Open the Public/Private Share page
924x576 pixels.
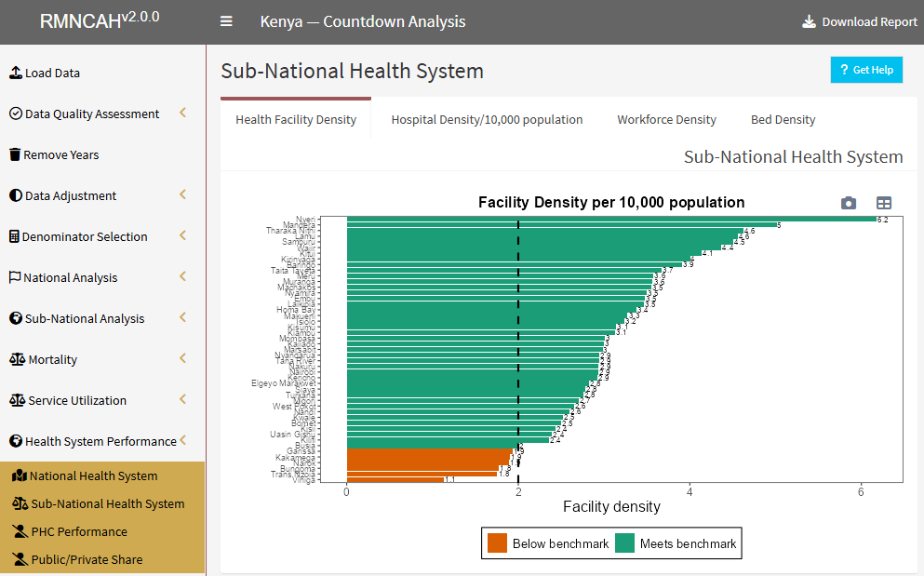pos(102,559)
